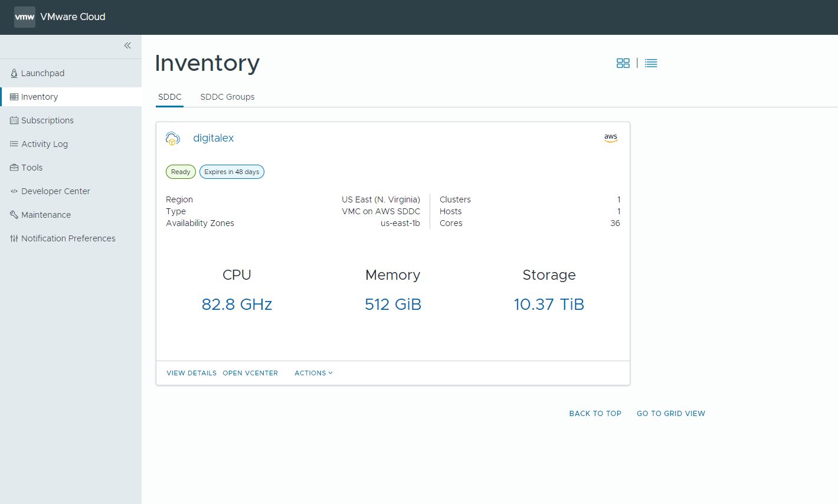Click Go to Grid View link
Image resolution: width=838 pixels, height=504 pixels.
(670, 414)
